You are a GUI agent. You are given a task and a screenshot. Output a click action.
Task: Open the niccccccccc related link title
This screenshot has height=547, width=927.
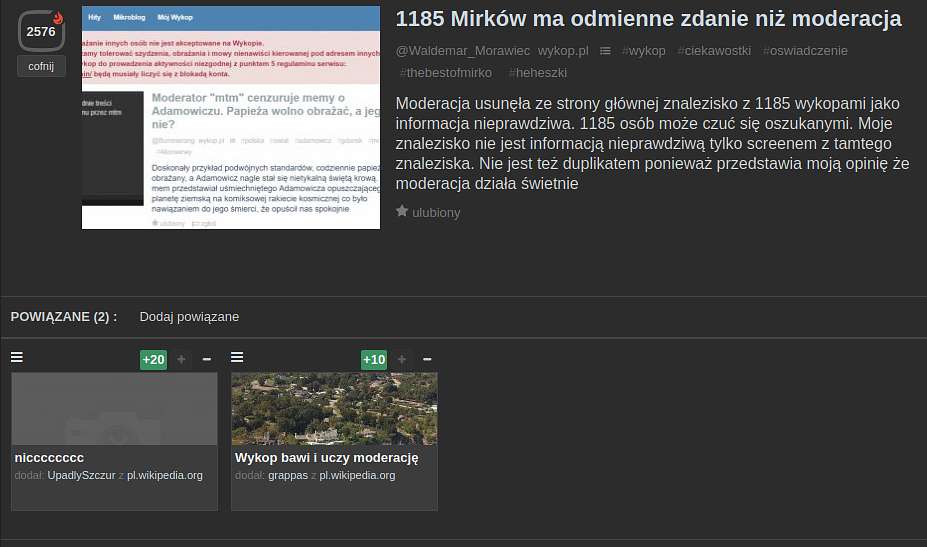[x=49, y=458]
